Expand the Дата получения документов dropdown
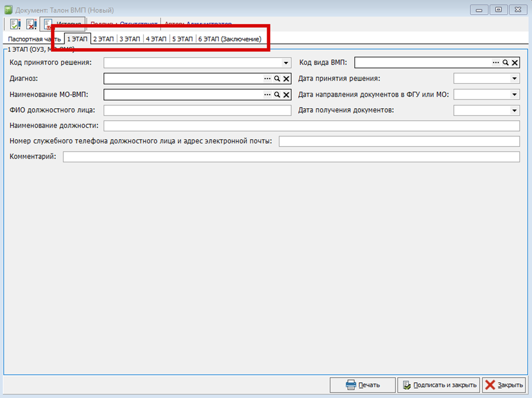Viewport: 532px width, 398px height. pos(514,110)
